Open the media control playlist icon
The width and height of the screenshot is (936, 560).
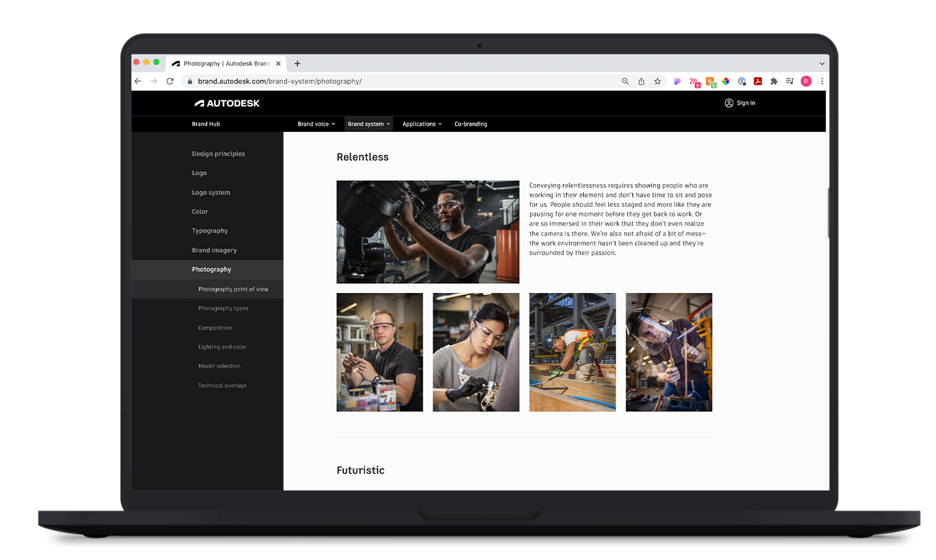[790, 81]
